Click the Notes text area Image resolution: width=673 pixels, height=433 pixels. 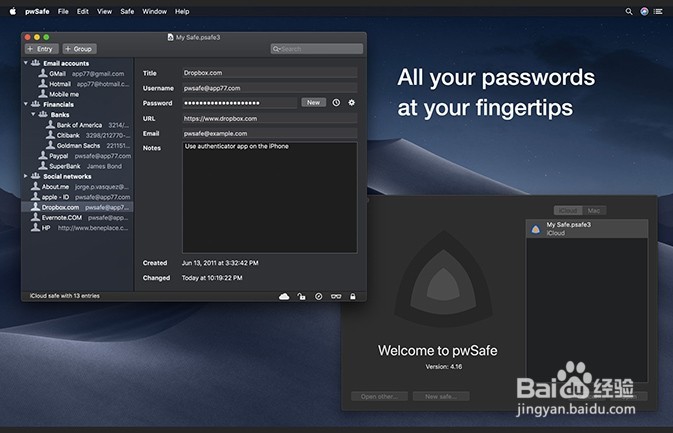point(270,197)
